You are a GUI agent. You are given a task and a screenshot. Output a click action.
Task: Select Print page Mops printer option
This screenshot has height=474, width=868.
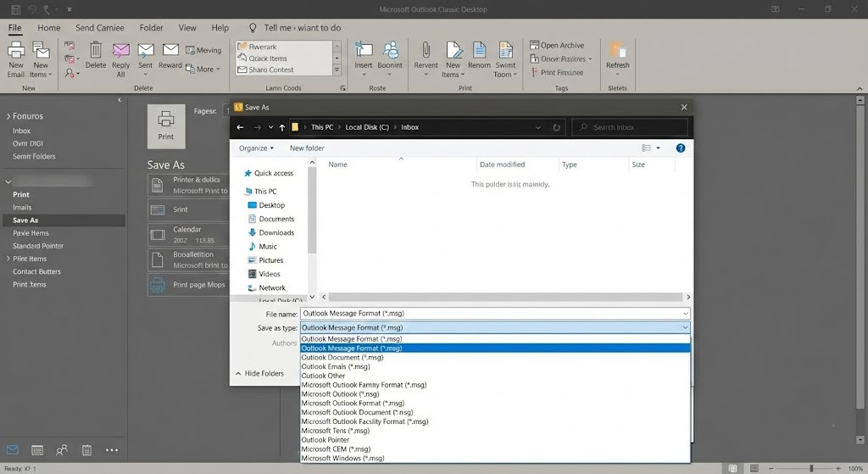(187, 285)
